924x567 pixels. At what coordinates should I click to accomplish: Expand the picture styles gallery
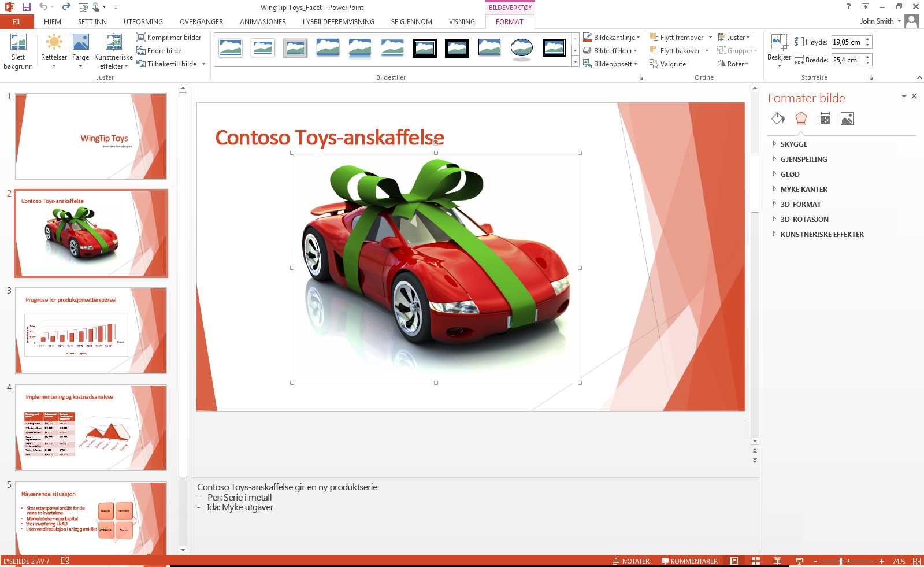575,62
